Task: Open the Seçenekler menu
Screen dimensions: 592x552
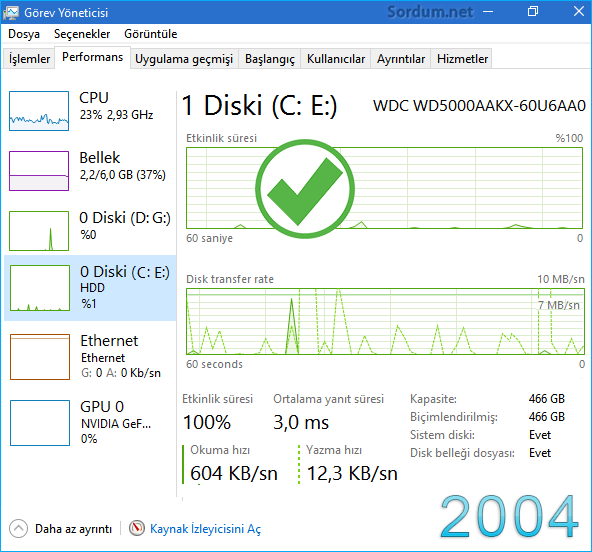Action: (x=82, y=34)
